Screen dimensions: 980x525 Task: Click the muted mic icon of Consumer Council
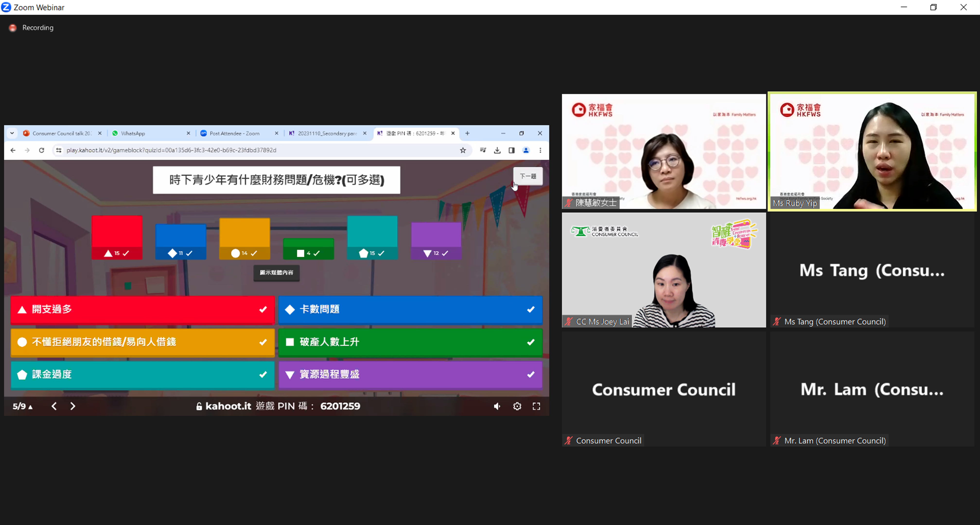point(568,441)
